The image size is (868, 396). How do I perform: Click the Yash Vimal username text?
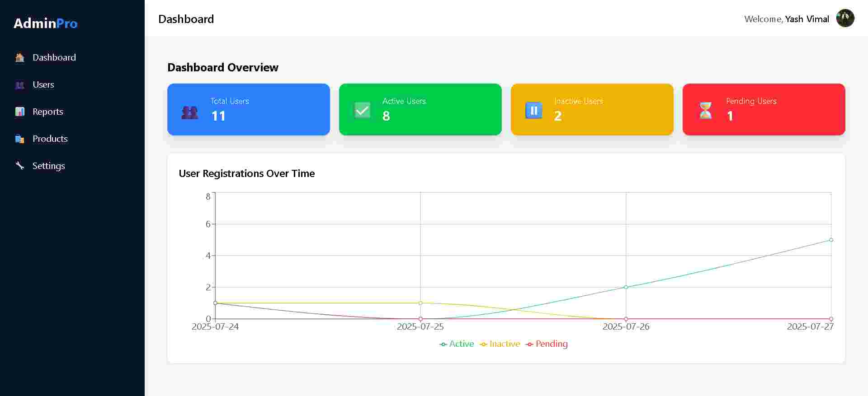click(807, 19)
